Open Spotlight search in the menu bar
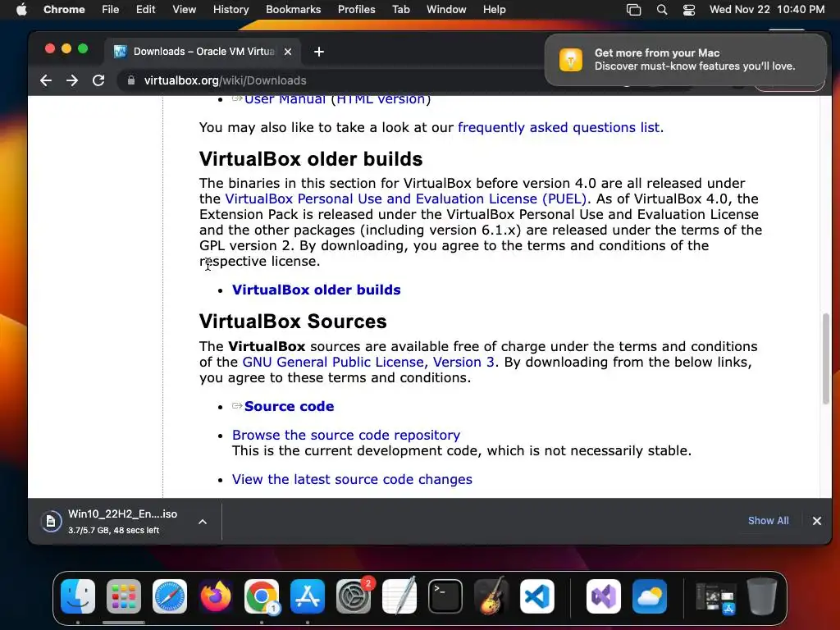Screen dimensions: 840x630 (662, 10)
